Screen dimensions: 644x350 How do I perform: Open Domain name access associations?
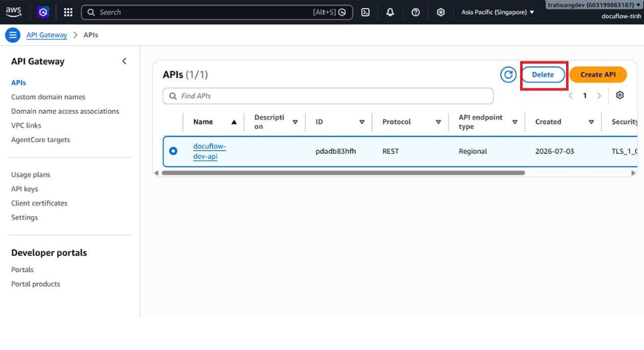click(65, 111)
